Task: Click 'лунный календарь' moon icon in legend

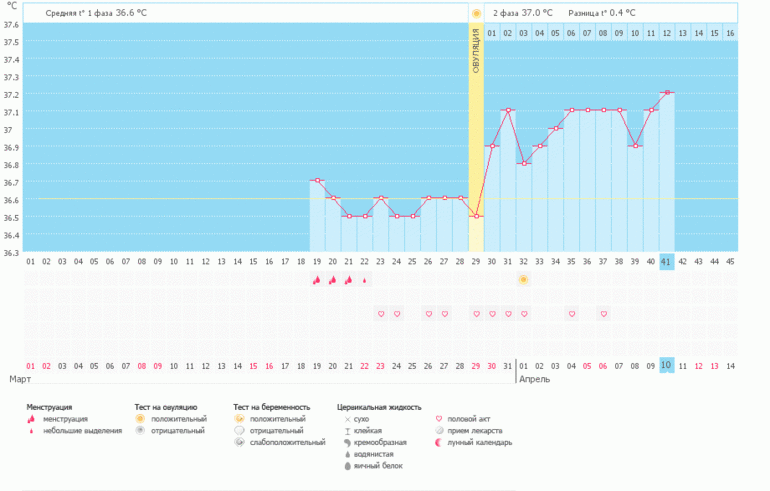Action: pyautogui.click(x=438, y=443)
